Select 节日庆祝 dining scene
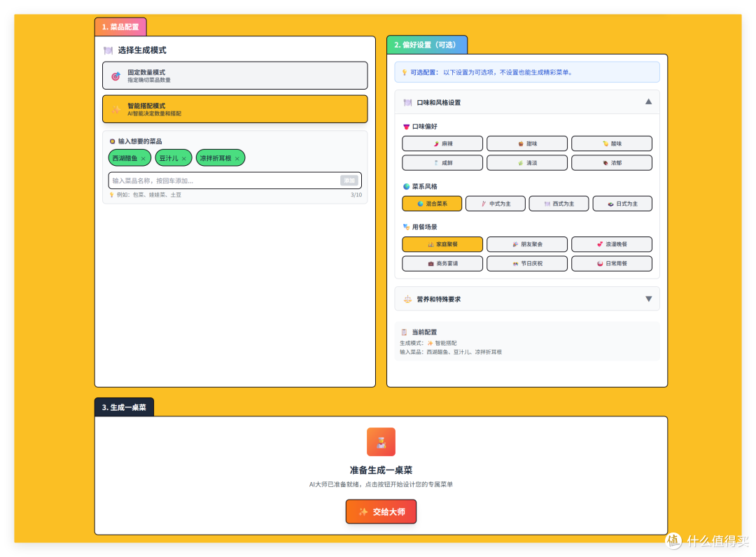The width and height of the screenshot is (756, 557). pyautogui.click(x=527, y=264)
